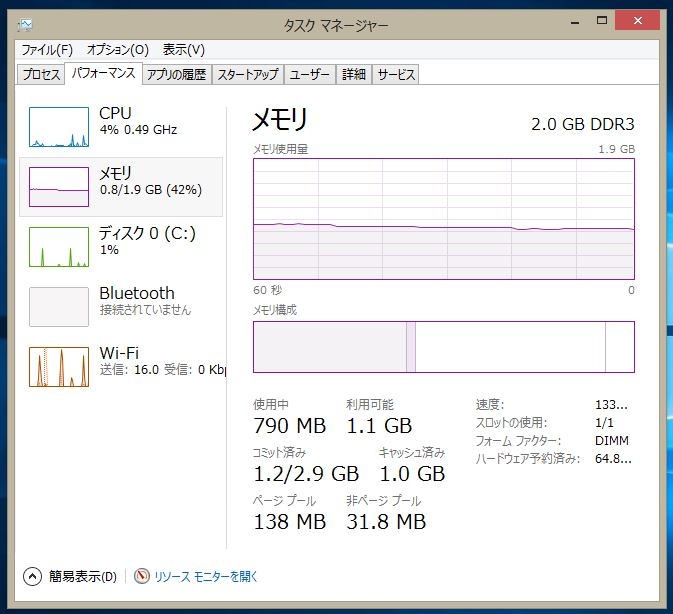Click the メモリ構成 composition bar
673x614 pixels.
tap(444, 347)
